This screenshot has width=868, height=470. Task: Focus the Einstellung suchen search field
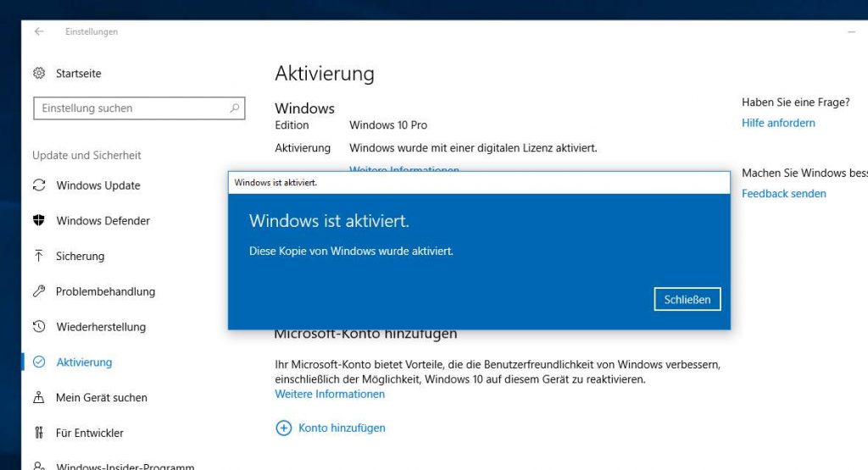pyautogui.click(x=139, y=108)
